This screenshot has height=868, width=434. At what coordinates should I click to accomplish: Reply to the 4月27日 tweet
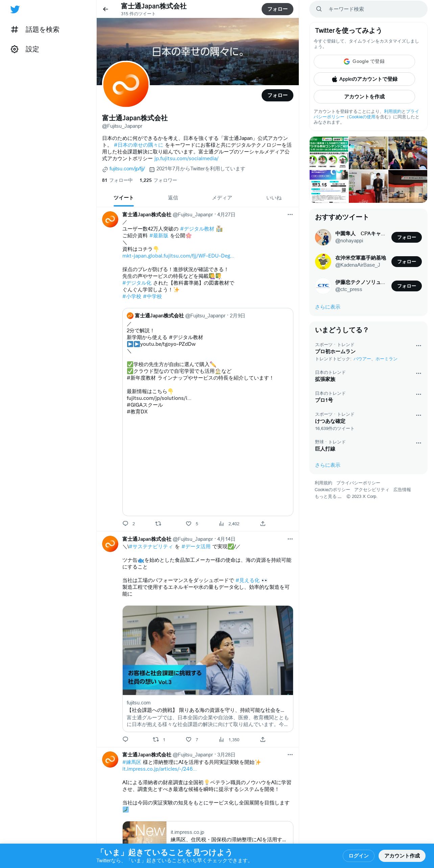pos(125,524)
